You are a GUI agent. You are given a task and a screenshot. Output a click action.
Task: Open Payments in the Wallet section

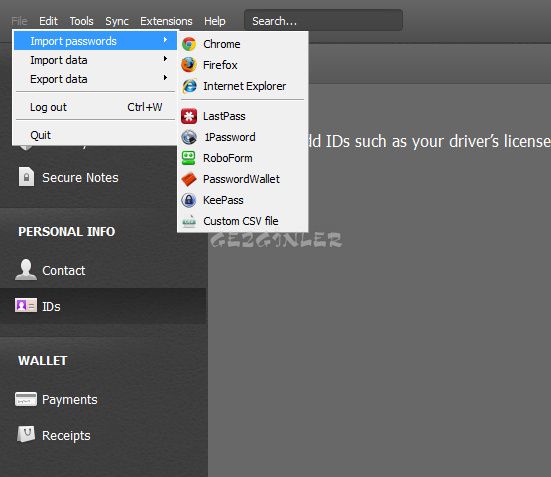point(104,399)
